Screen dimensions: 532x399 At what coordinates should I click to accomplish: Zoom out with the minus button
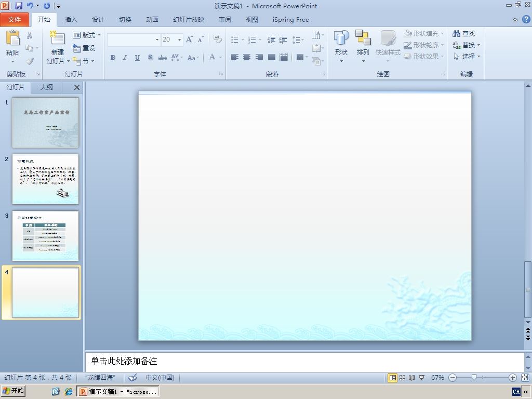pos(453,378)
